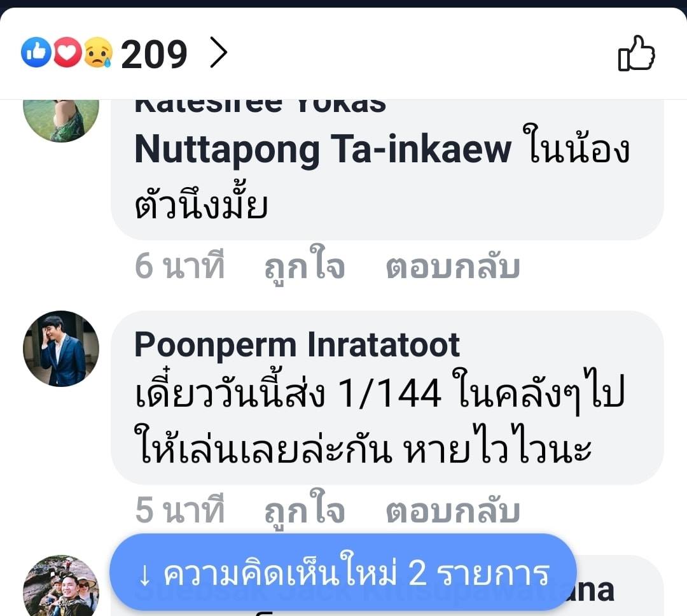Click the tagged name Nuttapong Ta-inkaew
The height and width of the screenshot is (616, 687).
point(323,149)
